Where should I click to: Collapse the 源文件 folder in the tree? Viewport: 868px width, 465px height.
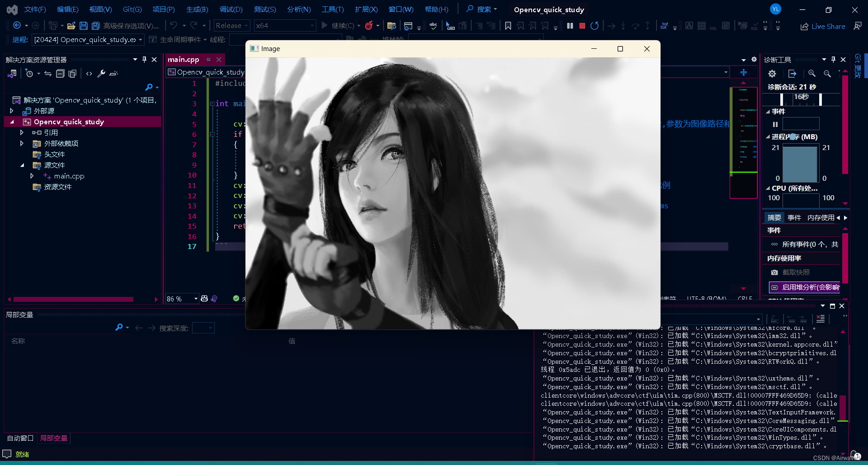click(22, 165)
